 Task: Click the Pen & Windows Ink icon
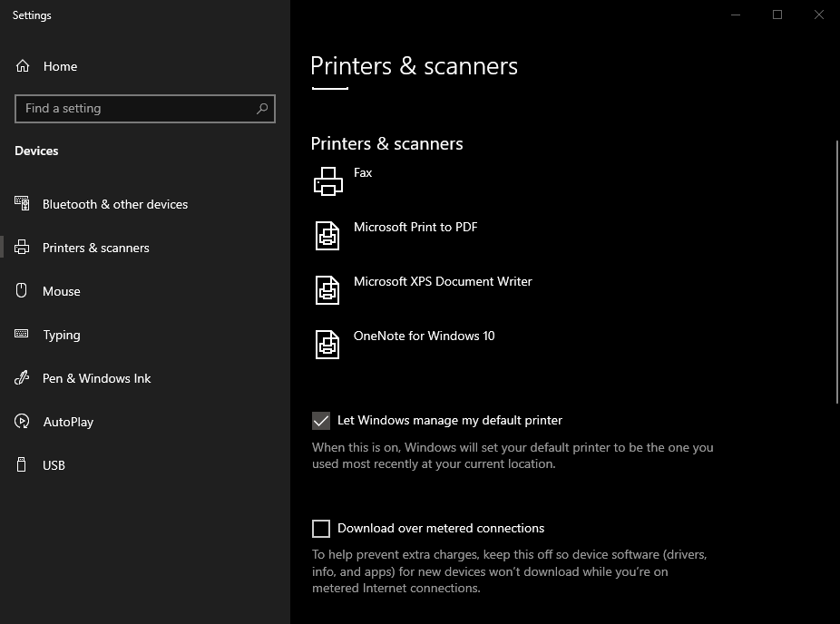[23, 378]
